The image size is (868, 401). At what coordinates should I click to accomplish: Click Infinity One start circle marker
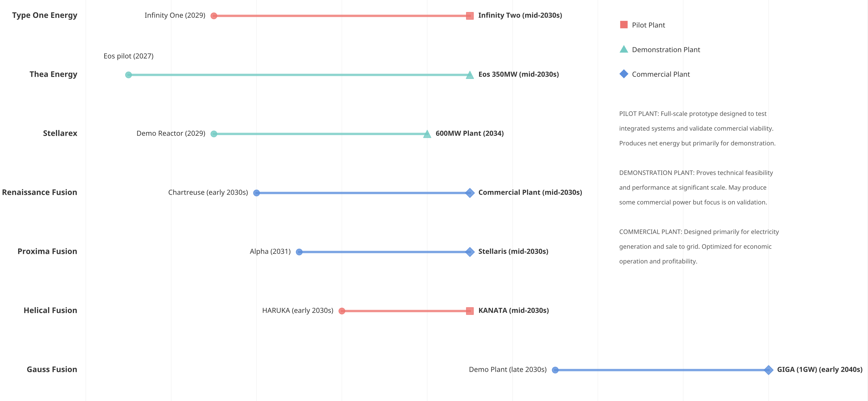click(214, 15)
